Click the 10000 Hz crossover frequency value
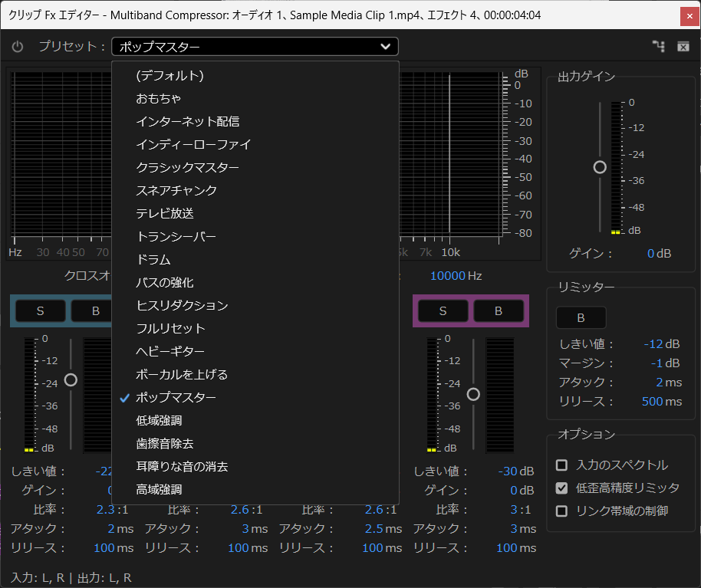The image size is (701, 588). coord(447,276)
